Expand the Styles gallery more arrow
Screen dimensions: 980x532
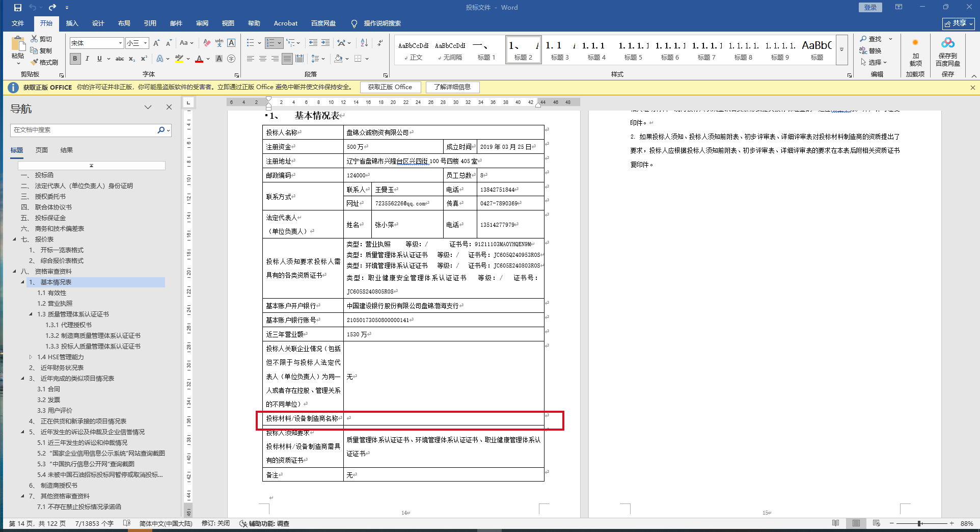tap(841, 49)
